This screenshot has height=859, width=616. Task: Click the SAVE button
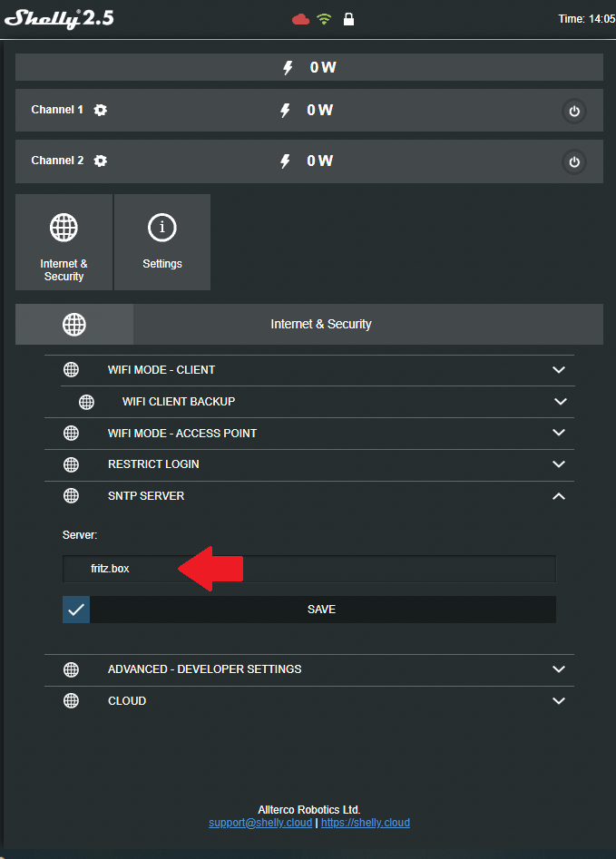323,610
